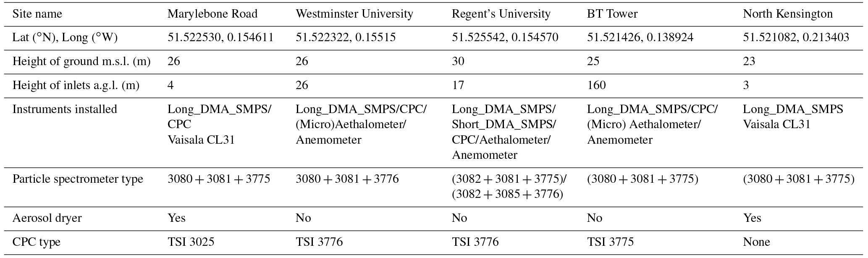Image resolution: width=868 pixels, height=258 pixels.
Task: Click the Marylebone Road column header
Action: pos(212,14)
